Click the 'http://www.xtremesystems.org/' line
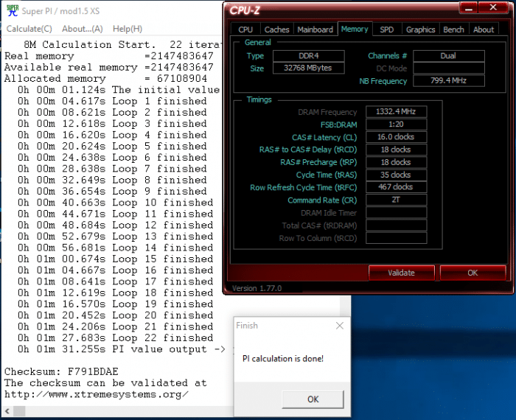This screenshot has height=420, width=516. 97,394
